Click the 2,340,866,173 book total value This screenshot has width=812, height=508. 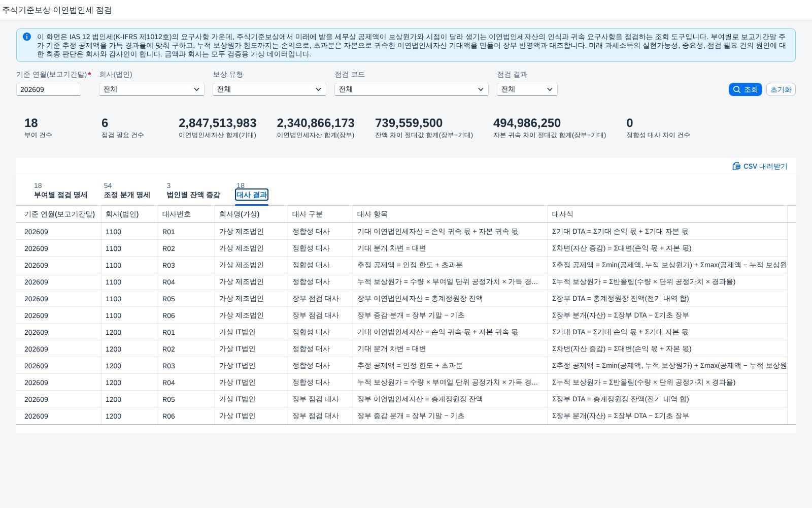(316, 123)
